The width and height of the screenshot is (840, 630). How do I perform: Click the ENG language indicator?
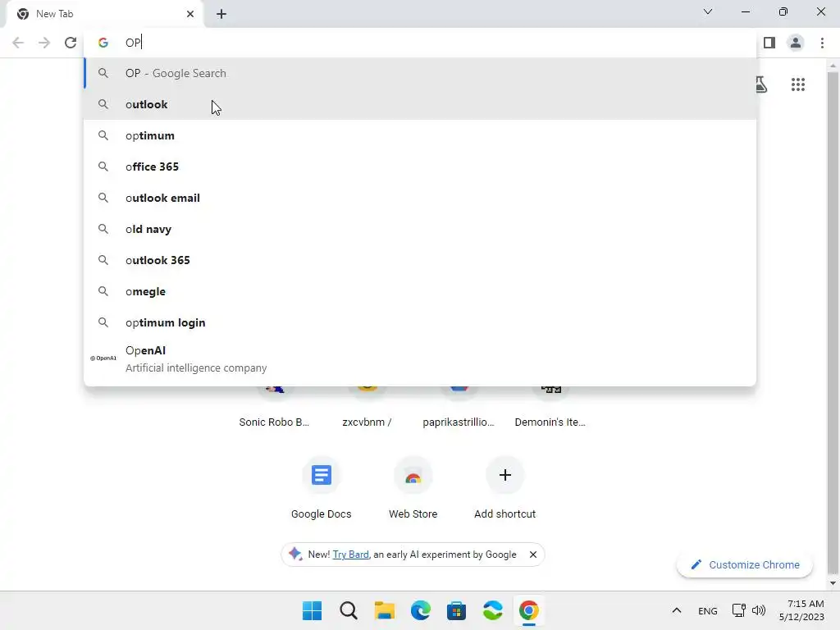708,610
